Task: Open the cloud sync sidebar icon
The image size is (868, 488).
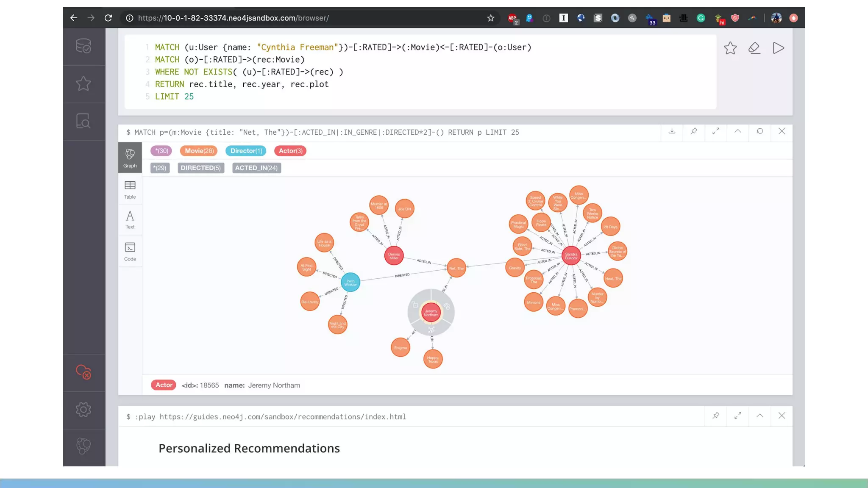Action: pos(83,372)
